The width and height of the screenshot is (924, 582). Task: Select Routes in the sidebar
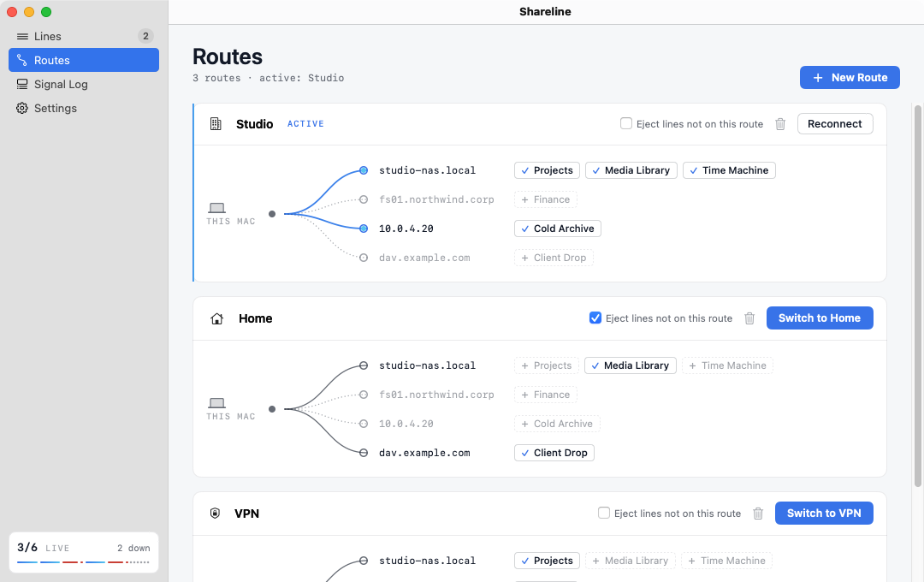84,60
